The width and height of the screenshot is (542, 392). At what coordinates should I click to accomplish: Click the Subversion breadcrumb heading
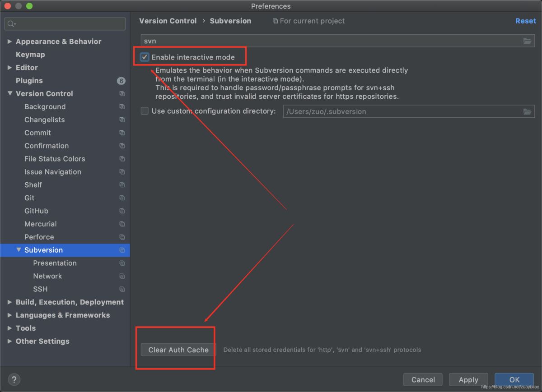point(230,21)
